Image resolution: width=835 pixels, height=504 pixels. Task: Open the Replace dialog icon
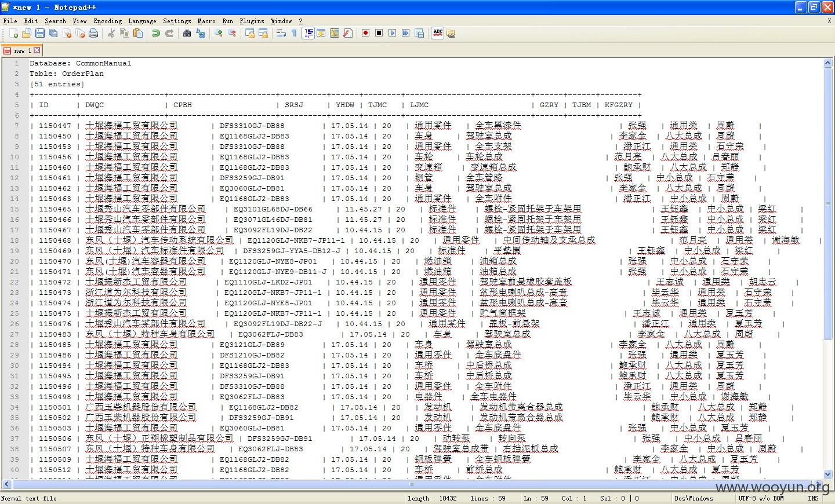point(200,34)
